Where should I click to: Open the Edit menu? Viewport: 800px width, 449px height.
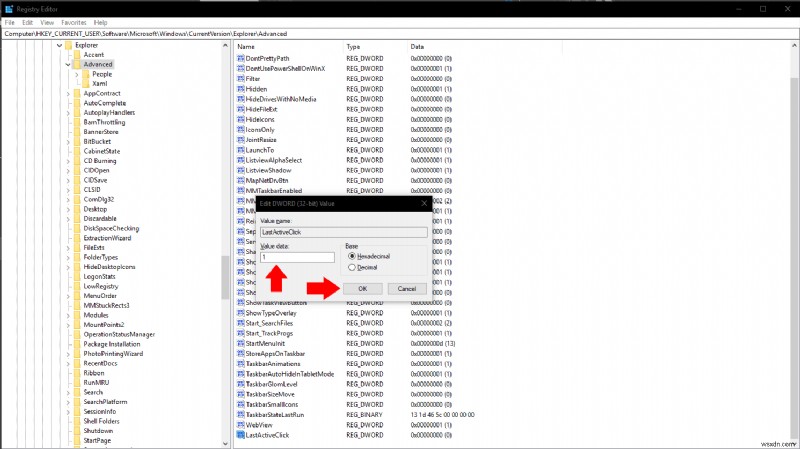[x=28, y=22]
